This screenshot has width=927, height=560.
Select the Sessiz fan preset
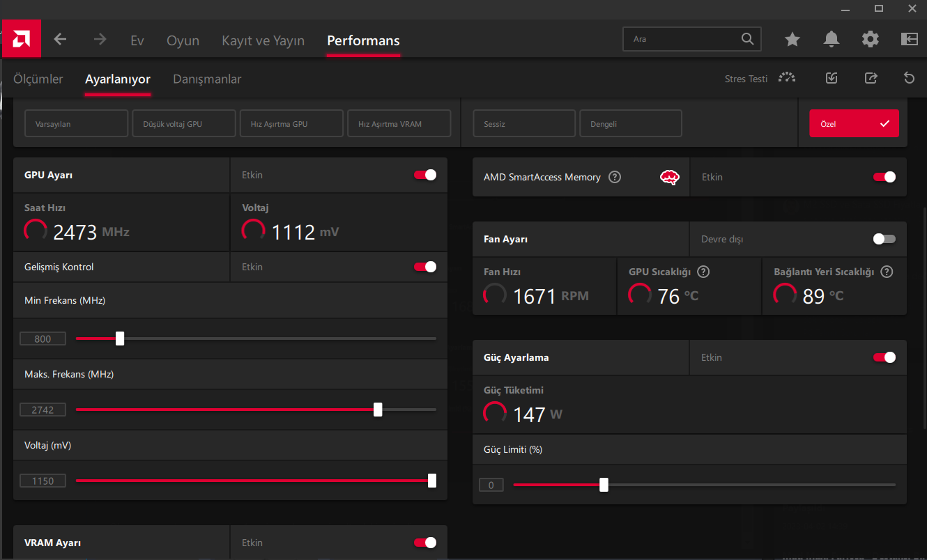[x=524, y=123]
